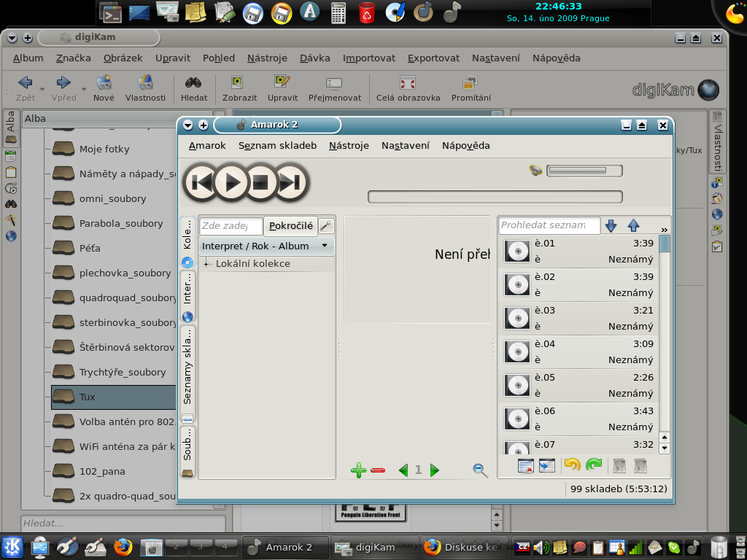Click the blue down arrow in playlist search

[x=611, y=226]
